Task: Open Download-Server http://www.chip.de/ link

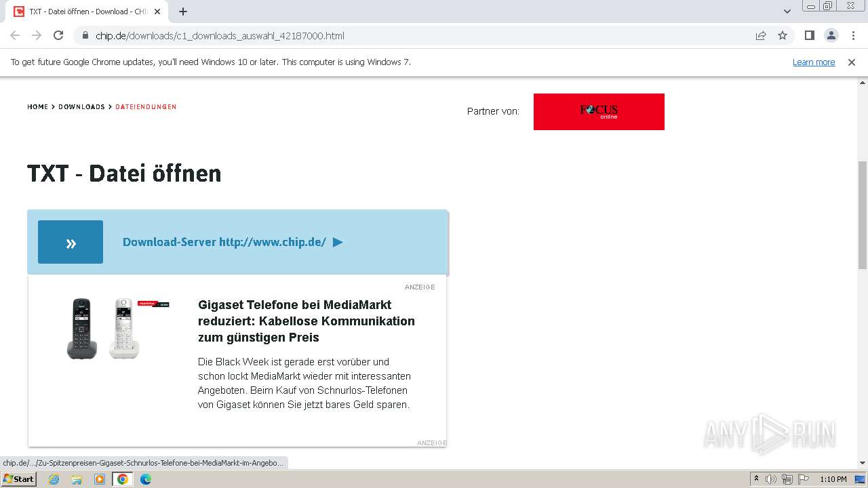Action: [224, 242]
